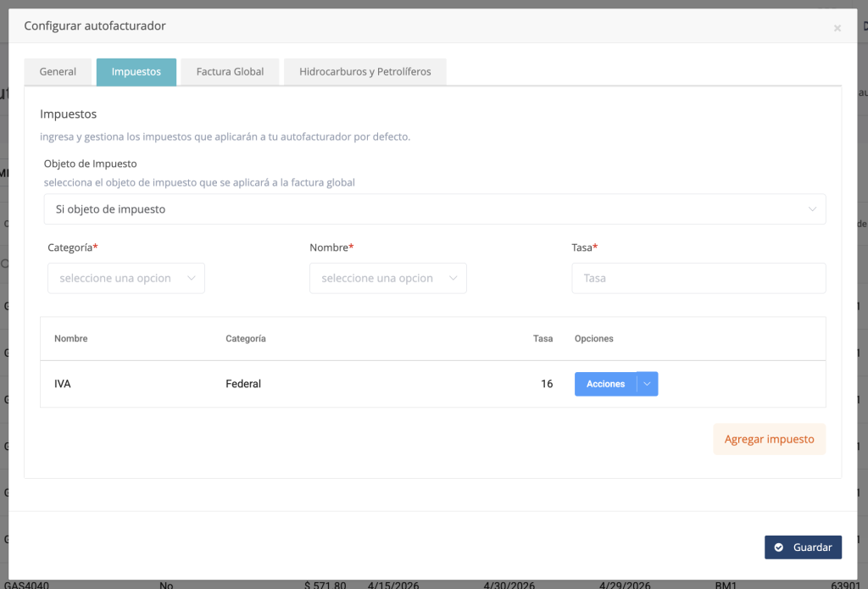The image size is (868, 589).
Task: Click the Acciones button for IVA
Action: coord(605,384)
